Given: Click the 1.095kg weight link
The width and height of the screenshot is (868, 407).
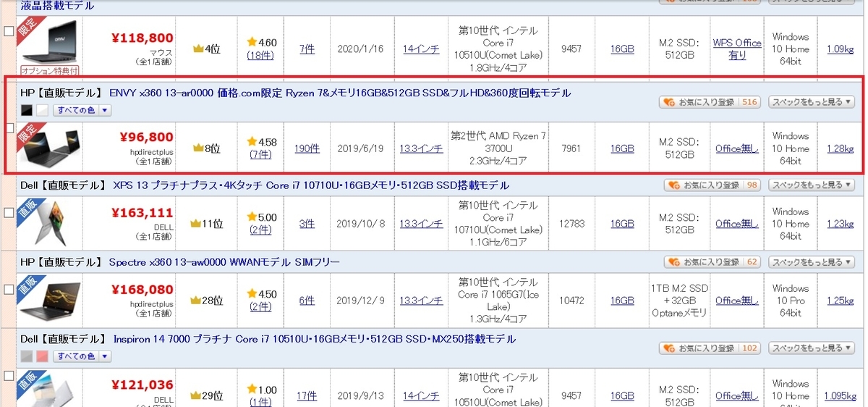Looking at the screenshot, I should 840,396.
